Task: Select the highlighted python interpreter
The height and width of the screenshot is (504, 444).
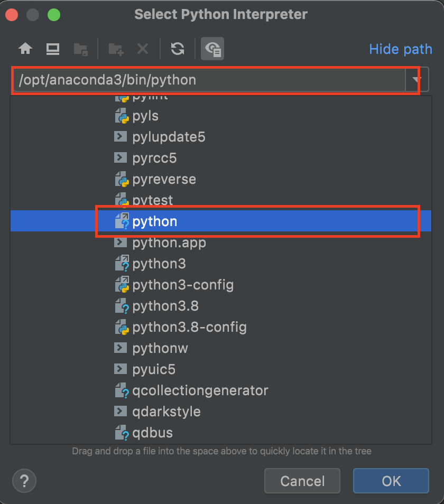Action: point(221,221)
